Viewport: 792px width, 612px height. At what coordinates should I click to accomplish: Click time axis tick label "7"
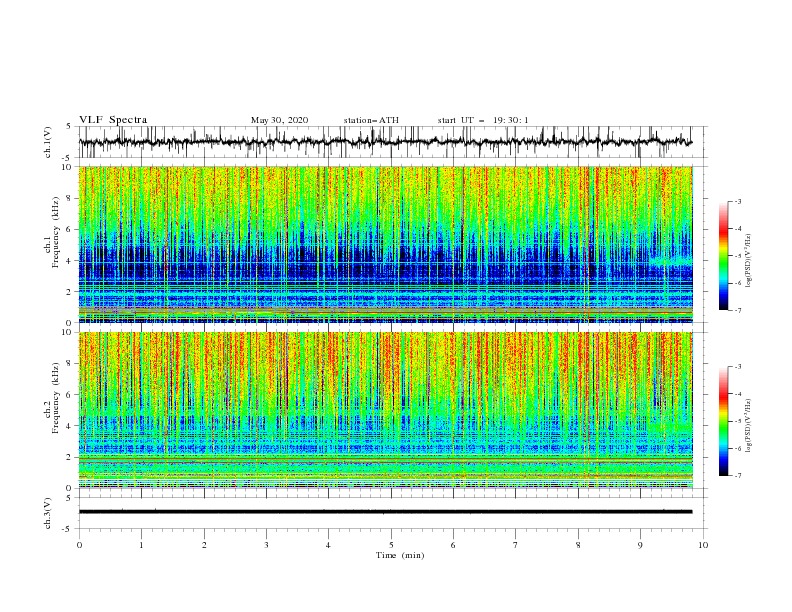(516, 545)
